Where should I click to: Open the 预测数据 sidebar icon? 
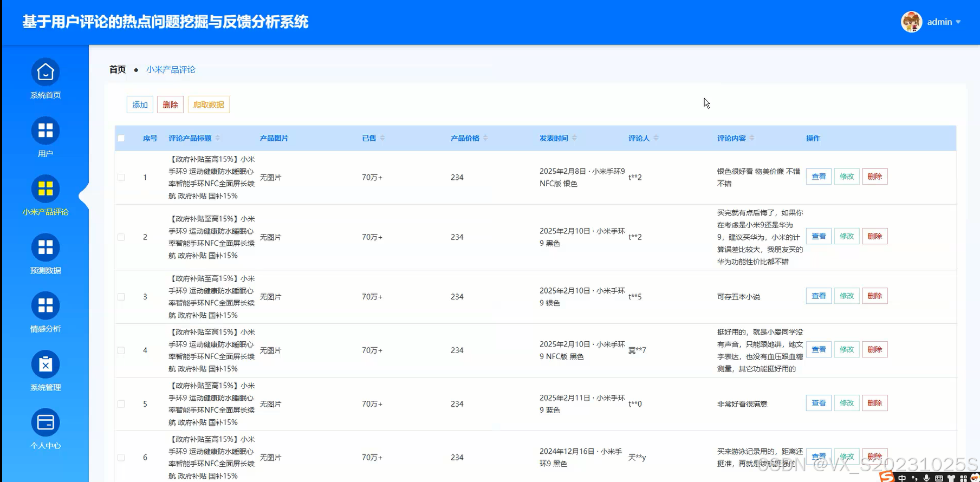coord(46,247)
